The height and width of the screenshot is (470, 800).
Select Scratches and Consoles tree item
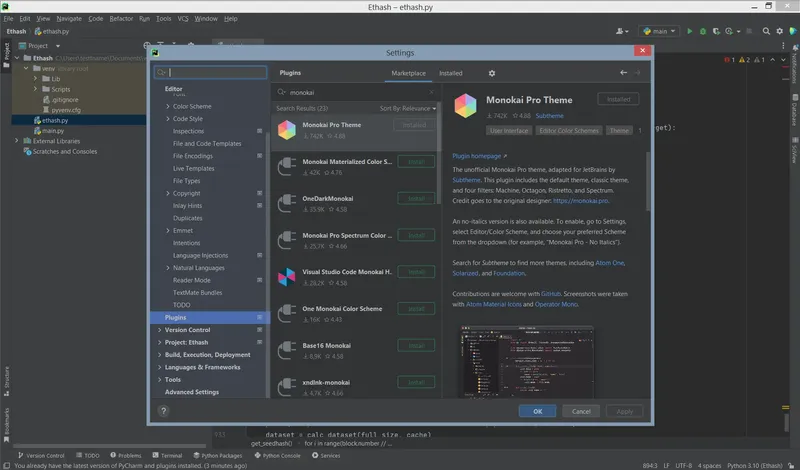[x=60, y=152]
